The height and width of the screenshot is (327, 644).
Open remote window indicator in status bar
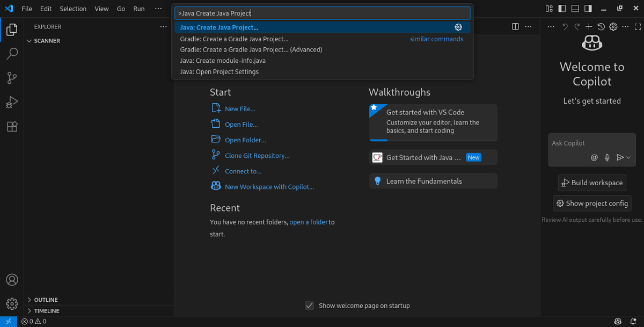9,322
